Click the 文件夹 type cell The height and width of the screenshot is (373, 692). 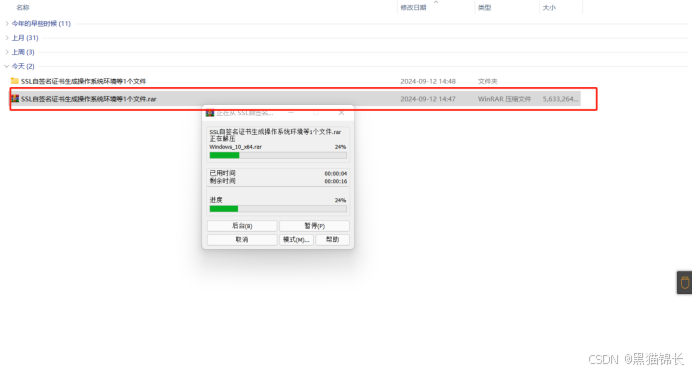coord(487,81)
